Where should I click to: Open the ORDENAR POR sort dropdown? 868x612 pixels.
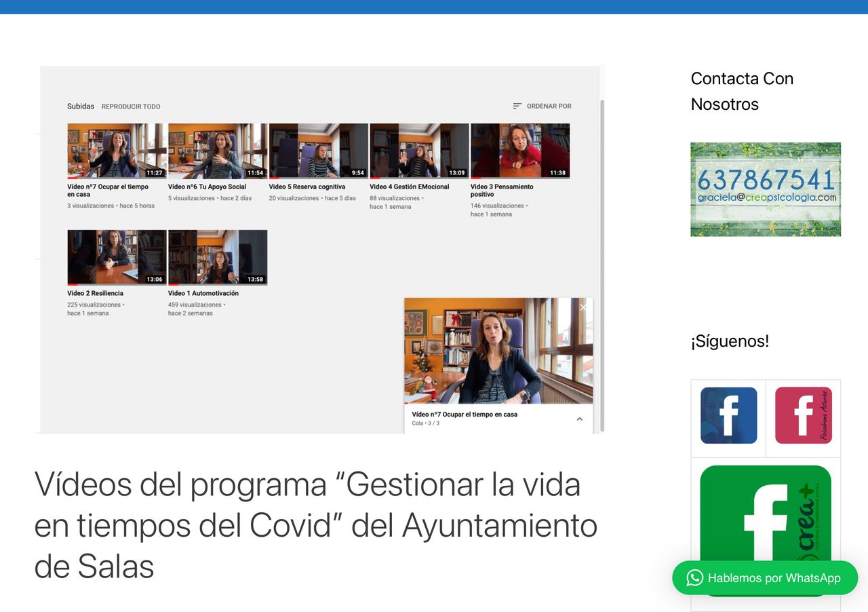[x=549, y=107]
